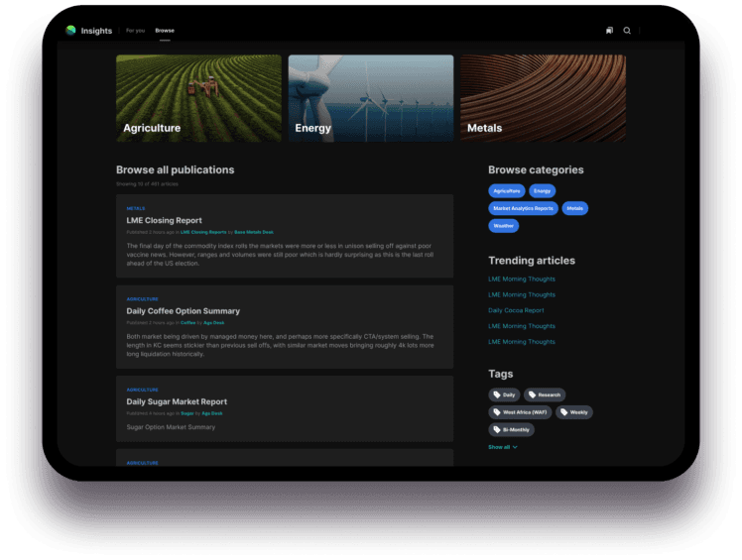Viewport: 742px width, 560px height.
Task: Click Ags Desk link under Coffee Summary
Action: coord(214,322)
